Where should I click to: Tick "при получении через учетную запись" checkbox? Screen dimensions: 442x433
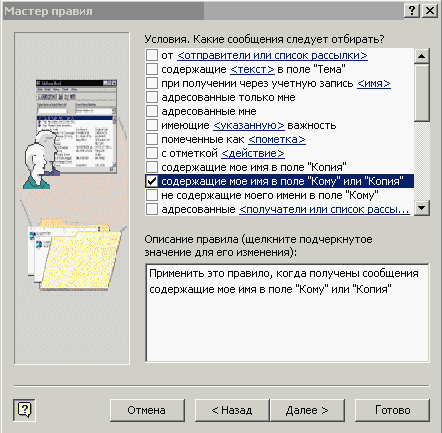coord(152,83)
